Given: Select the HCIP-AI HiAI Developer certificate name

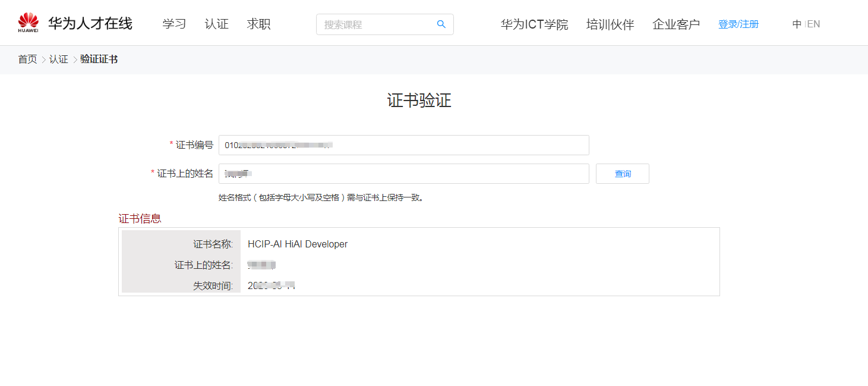Looking at the screenshot, I should tap(298, 244).
